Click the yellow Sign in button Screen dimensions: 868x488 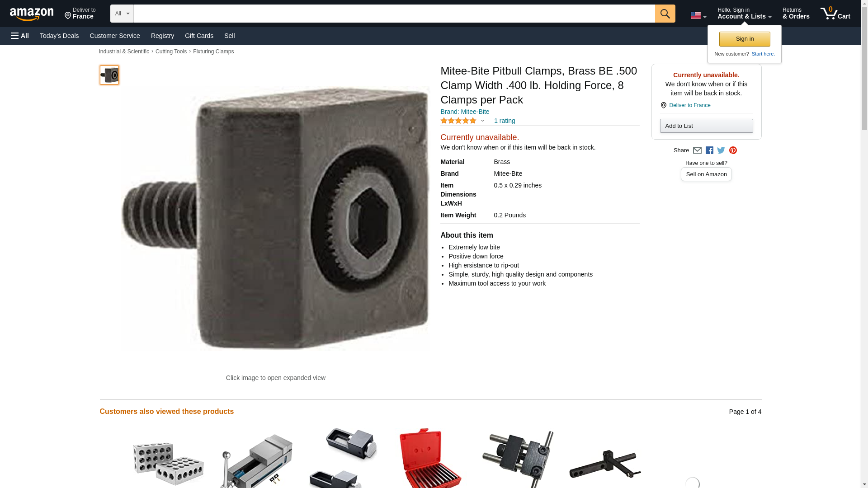[x=745, y=39]
